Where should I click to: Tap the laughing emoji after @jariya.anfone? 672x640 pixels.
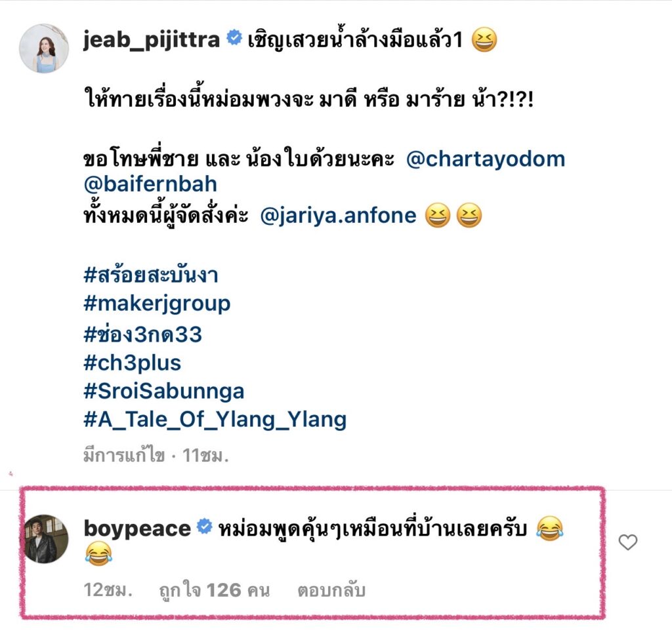tap(438, 215)
